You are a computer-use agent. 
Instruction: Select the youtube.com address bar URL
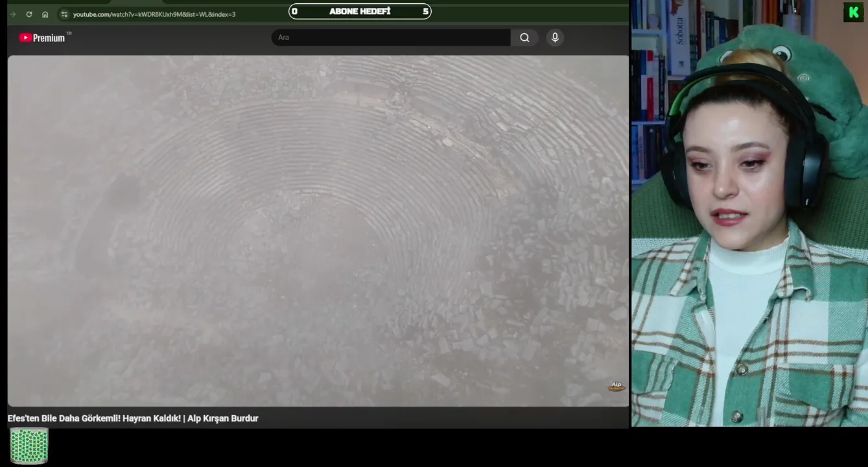coord(154,14)
